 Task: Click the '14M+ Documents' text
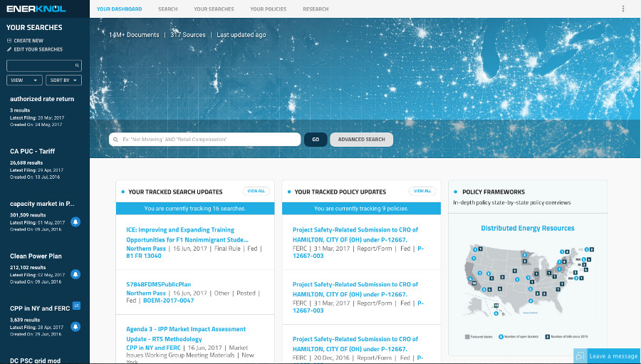click(134, 35)
